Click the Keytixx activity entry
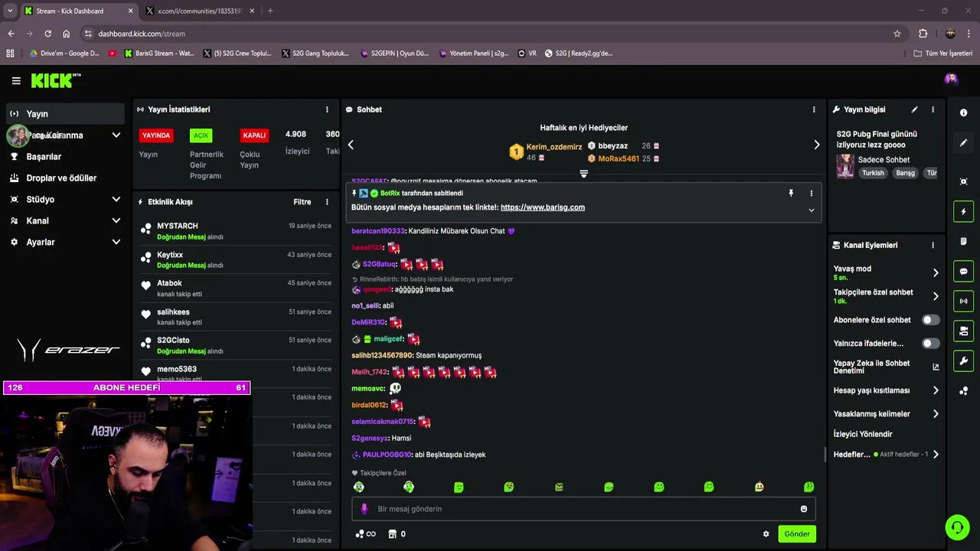 pyautogui.click(x=237, y=260)
